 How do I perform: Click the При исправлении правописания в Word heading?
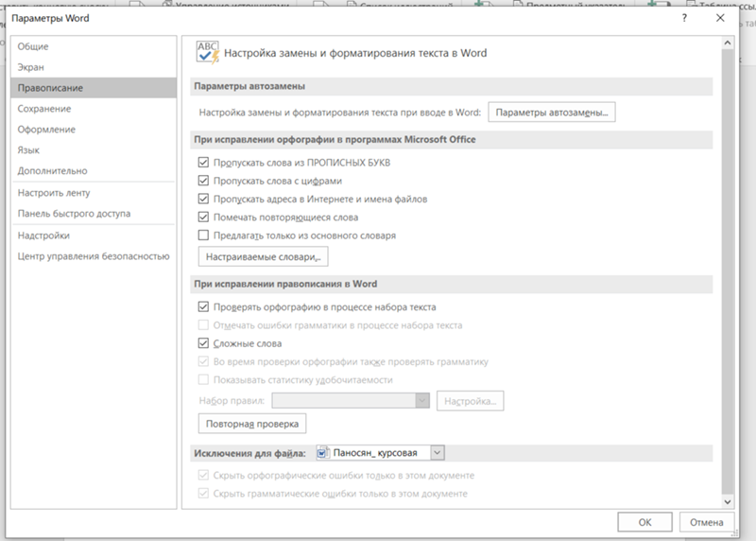(285, 284)
